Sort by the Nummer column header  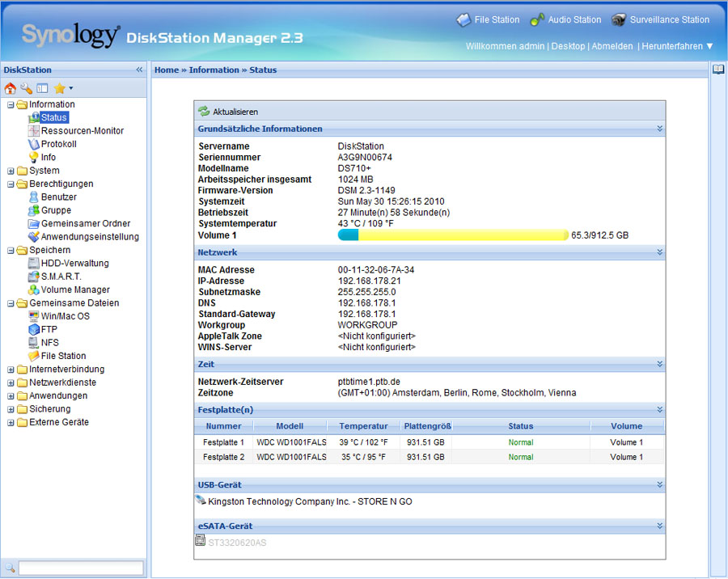[x=224, y=426]
